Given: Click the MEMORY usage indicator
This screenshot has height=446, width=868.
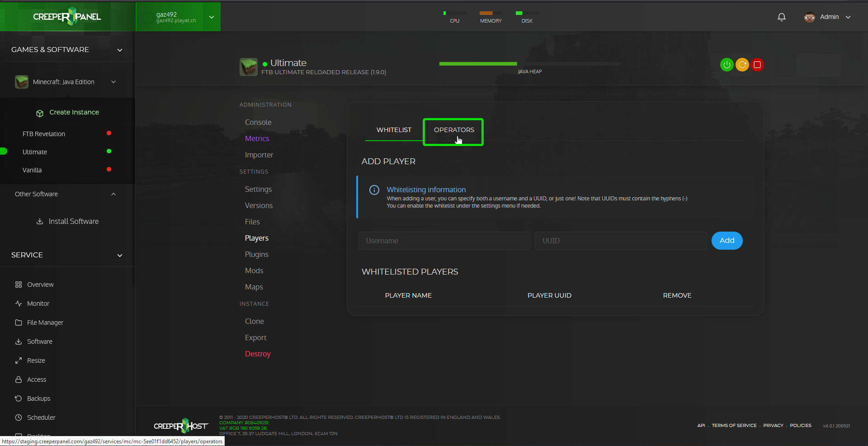Looking at the screenshot, I should [x=491, y=17].
